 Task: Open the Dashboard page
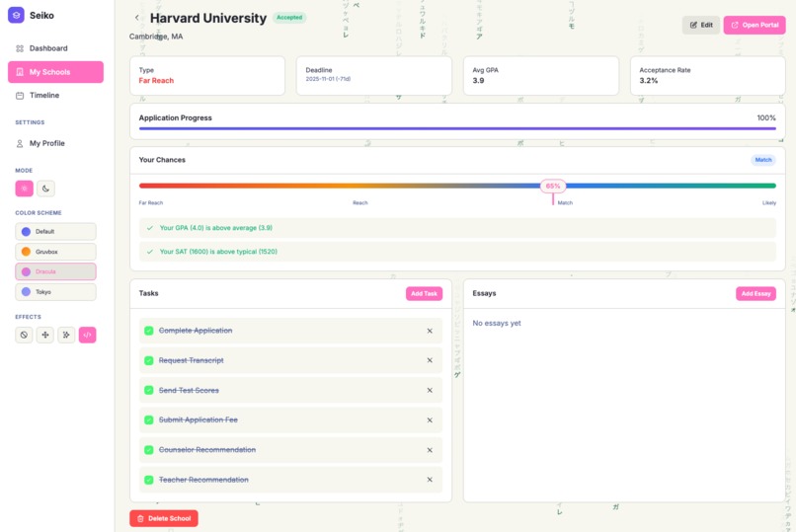click(x=55, y=48)
